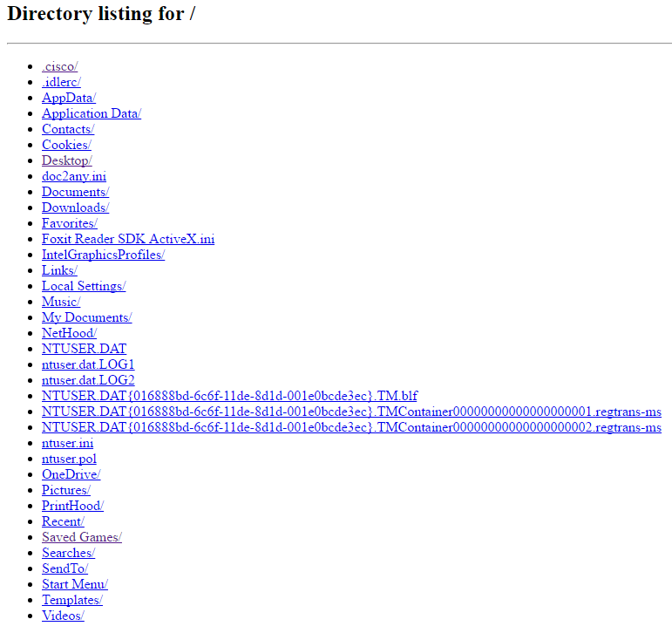Open the ntuser.dat.LOG2 file link
The height and width of the screenshot is (633, 672).
pos(88,380)
